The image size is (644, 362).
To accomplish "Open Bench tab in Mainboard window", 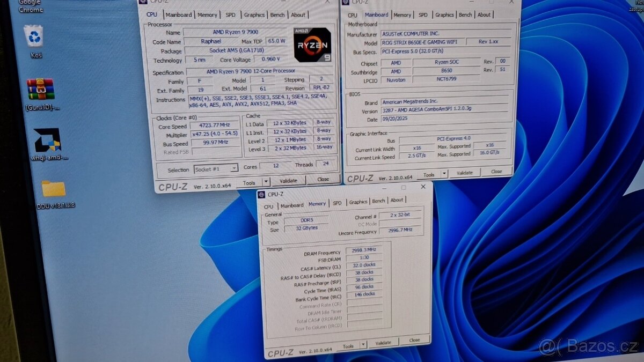I will click(x=465, y=15).
